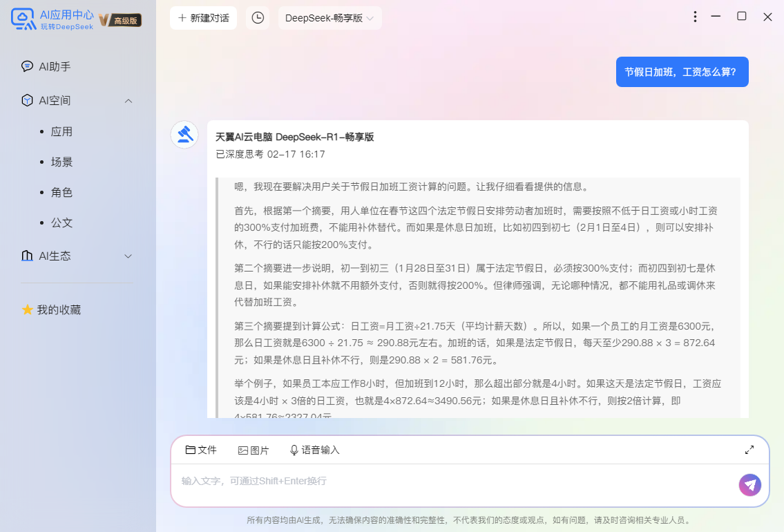Attach a file with 文件 button
The height and width of the screenshot is (532, 784).
coord(201,450)
